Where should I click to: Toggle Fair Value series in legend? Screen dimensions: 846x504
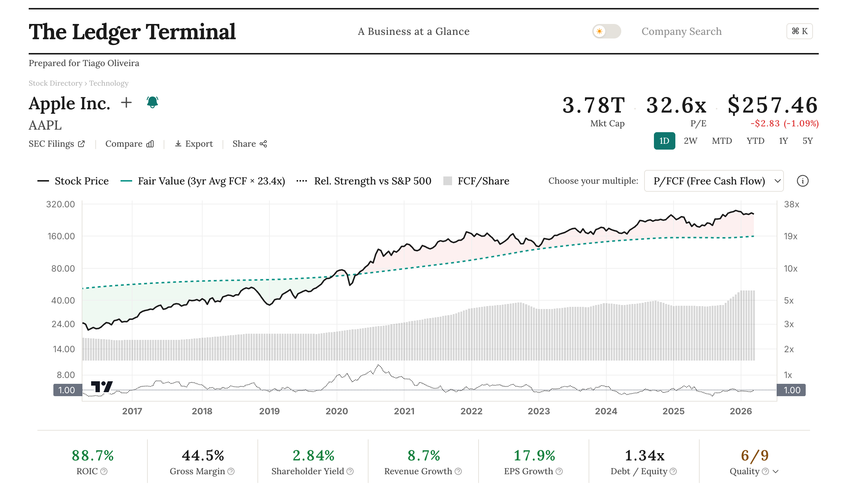coord(203,181)
